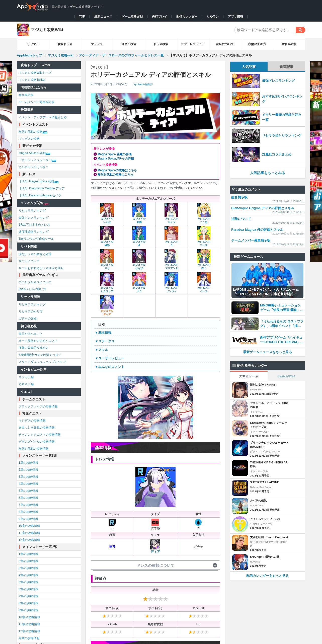The width and height of the screenshot is (322, 644).
Task: Open the リセマラ wiki nav item
Action: pyautogui.click(x=33, y=44)
